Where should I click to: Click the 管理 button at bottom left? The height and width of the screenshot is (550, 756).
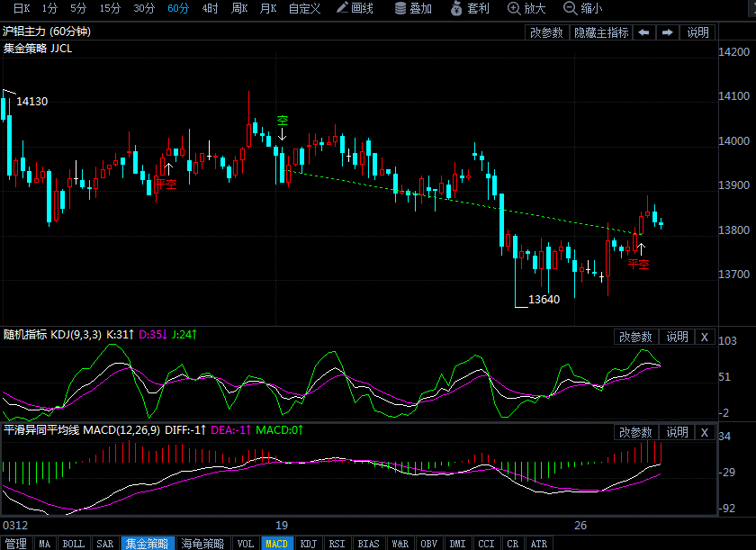click(x=16, y=544)
